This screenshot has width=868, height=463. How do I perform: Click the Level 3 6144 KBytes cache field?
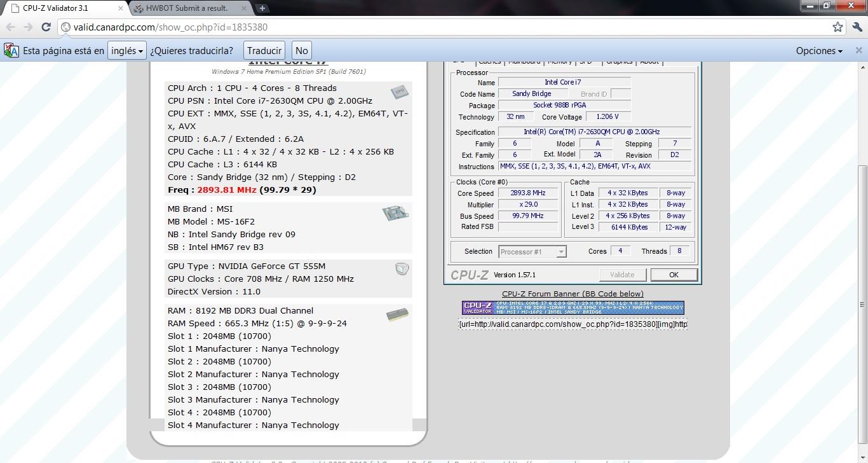click(x=627, y=227)
